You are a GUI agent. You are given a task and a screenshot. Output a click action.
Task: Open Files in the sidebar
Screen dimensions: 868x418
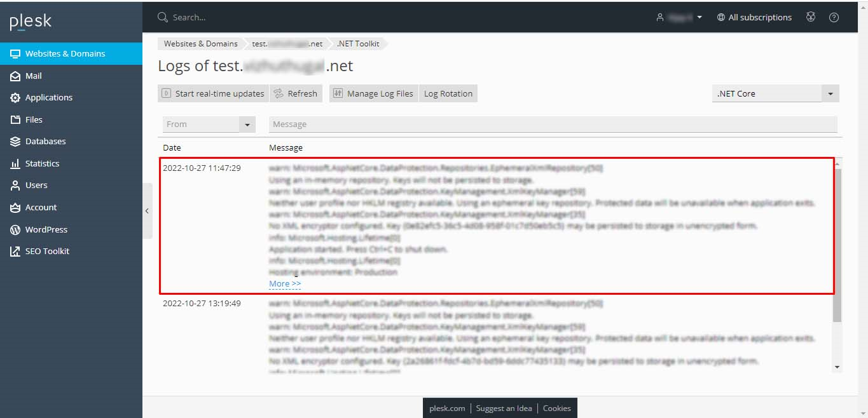coord(71,119)
